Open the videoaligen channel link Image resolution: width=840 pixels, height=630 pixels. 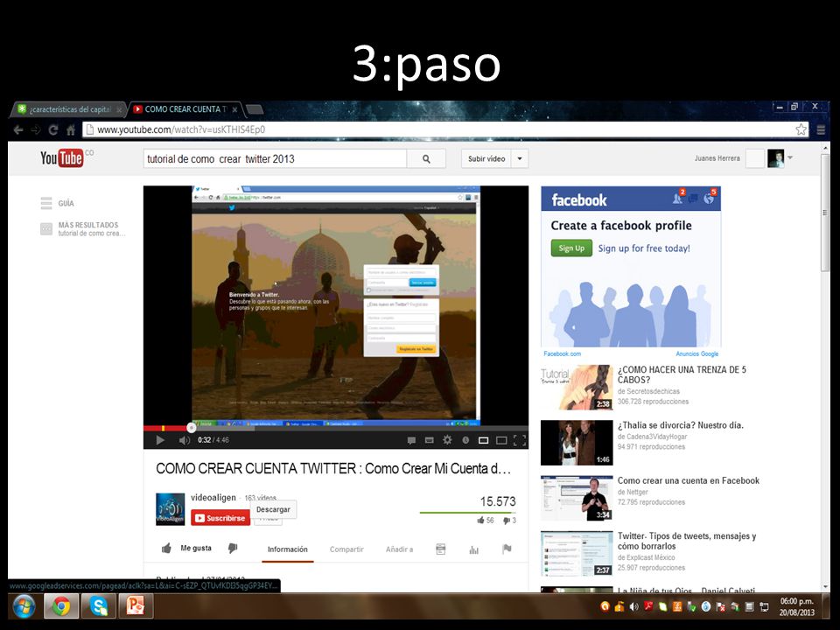tap(213, 497)
